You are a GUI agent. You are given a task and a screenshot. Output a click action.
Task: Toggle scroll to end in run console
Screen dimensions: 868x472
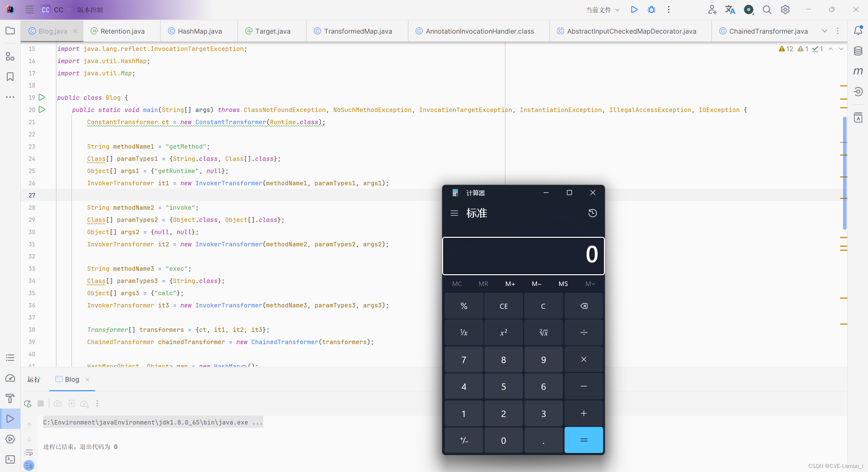(29, 465)
